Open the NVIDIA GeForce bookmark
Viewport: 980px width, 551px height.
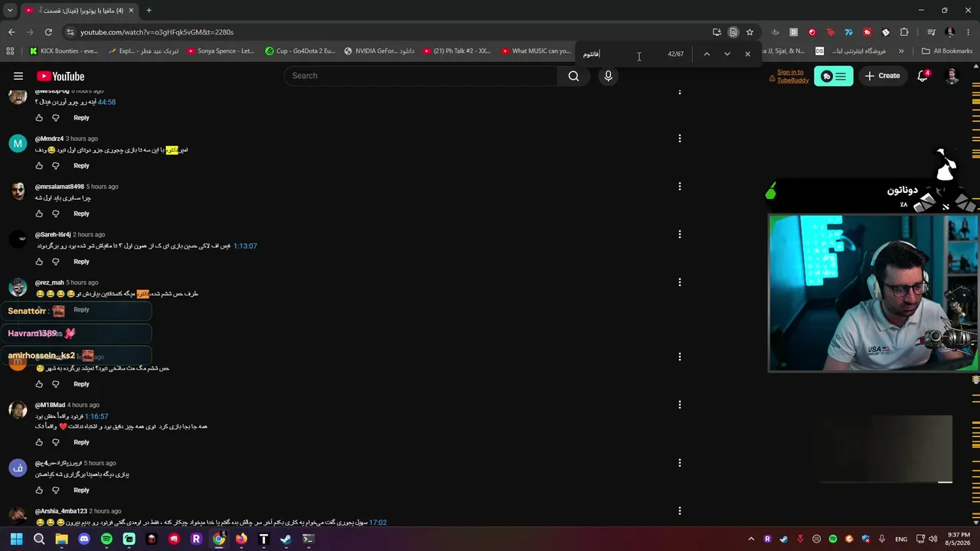click(379, 51)
